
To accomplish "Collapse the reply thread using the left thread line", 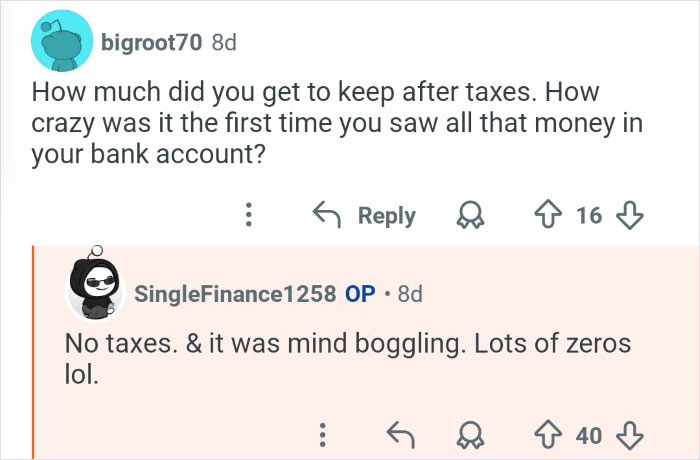I will (x=34, y=350).
